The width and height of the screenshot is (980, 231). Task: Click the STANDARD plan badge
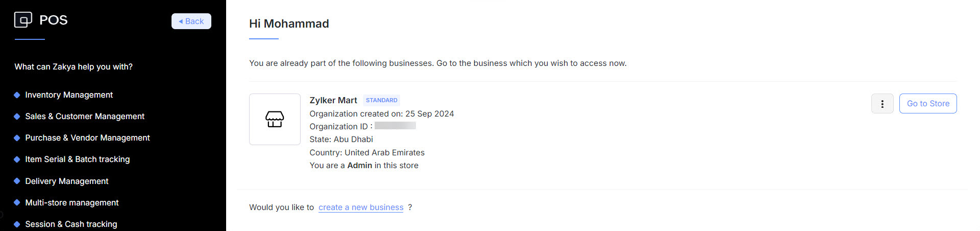[381, 100]
